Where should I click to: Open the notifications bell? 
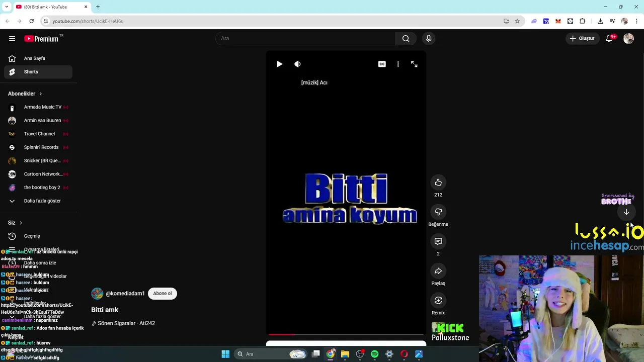point(609,38)
